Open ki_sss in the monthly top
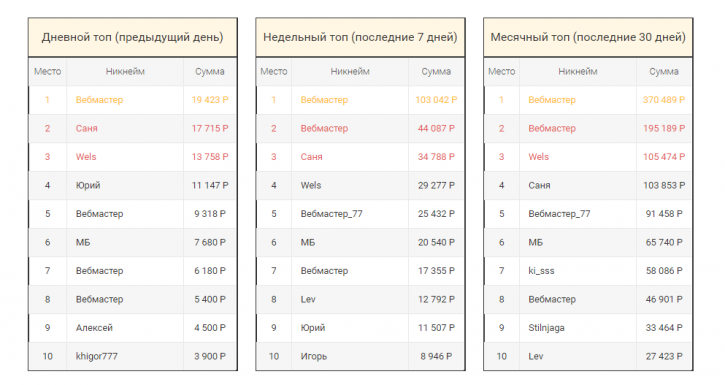This screenshot has height=385, width=725. [x=541, y=271]
